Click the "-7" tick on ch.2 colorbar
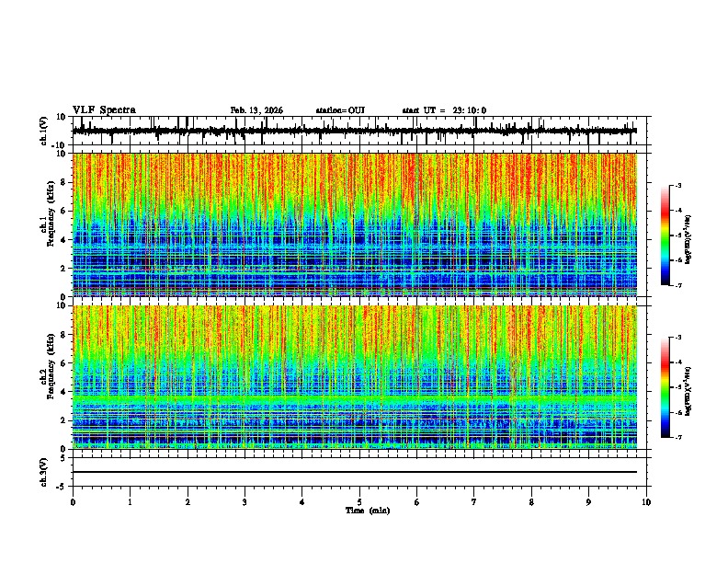 click(677, 437)
